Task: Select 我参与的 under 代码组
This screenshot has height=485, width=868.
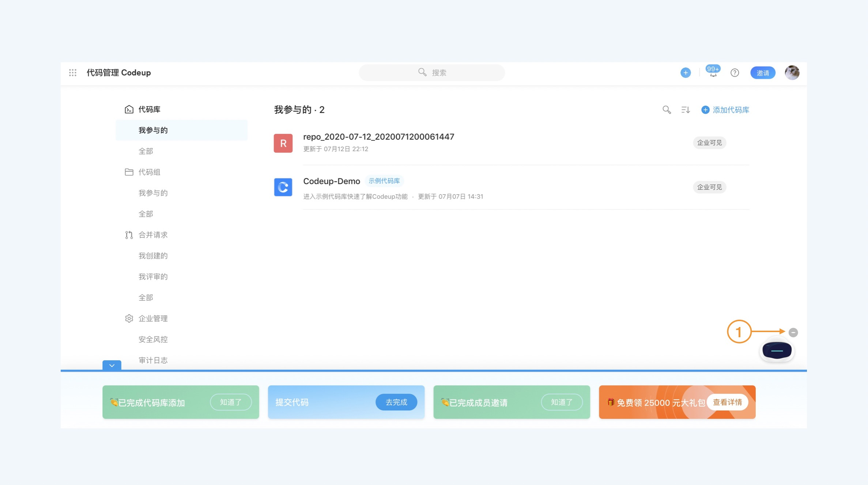Action: [x=153, y=193]
